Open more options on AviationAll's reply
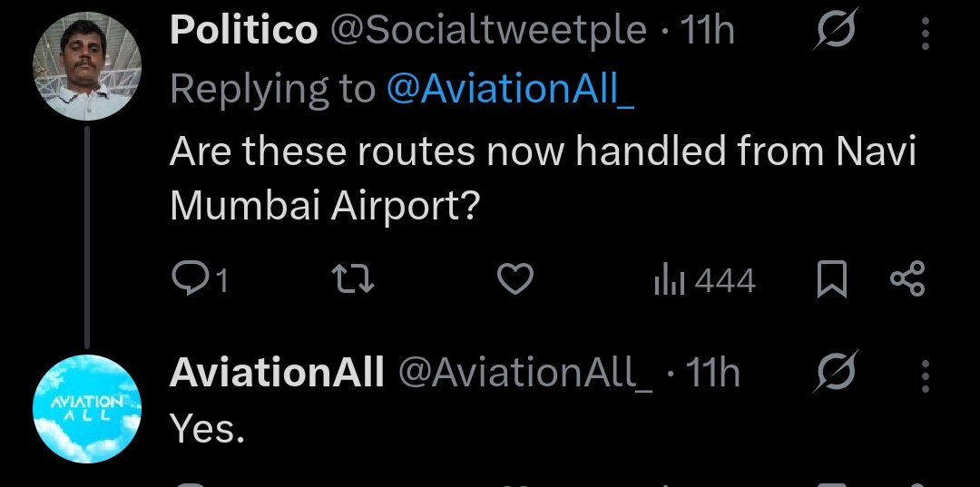Viewport: 980px width, 487px height. (926, 374)
